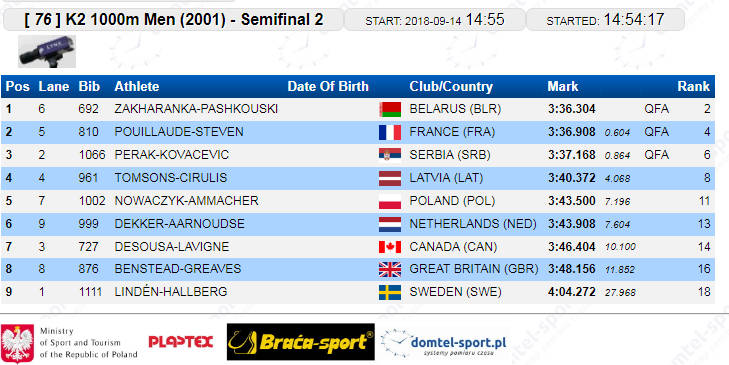Click the Poland flag icon

390,201
